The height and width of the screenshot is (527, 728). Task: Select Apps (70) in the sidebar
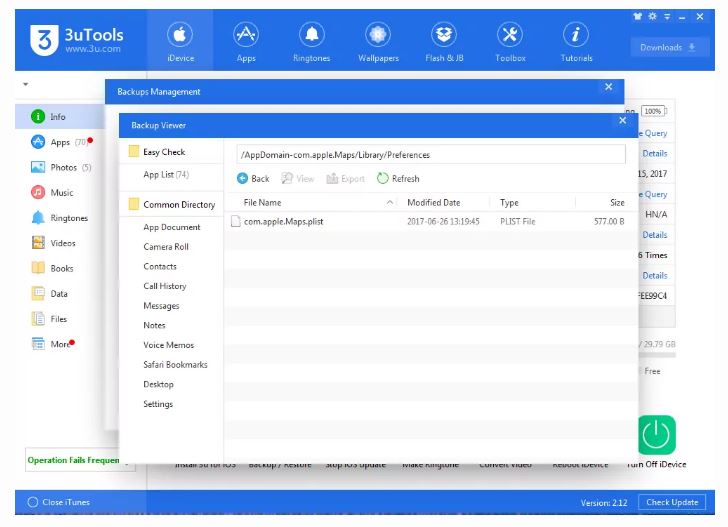(x=60, y=142)
